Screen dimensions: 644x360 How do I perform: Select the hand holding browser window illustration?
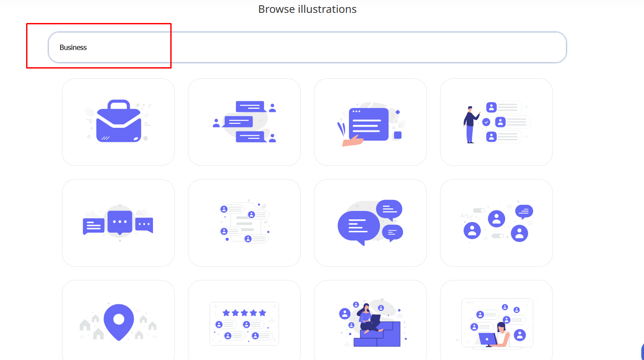pyautogui.click(x=370, y=122)
